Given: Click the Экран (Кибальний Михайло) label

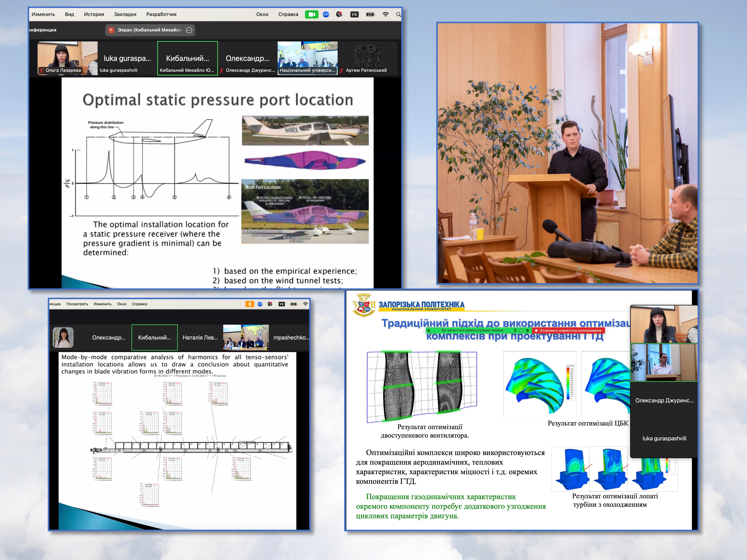Looking at the screenshot, I should point(149,30).
